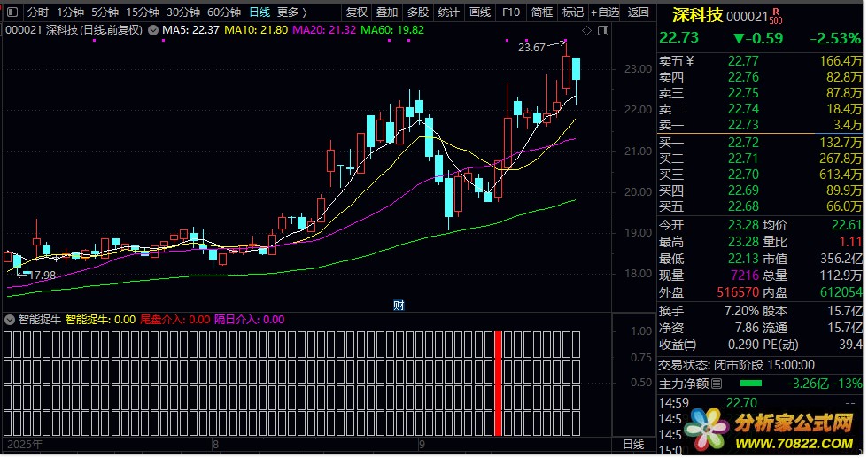Switch to the 分时 chart tab
Screen dimensions: 868x458
point(38,12)
